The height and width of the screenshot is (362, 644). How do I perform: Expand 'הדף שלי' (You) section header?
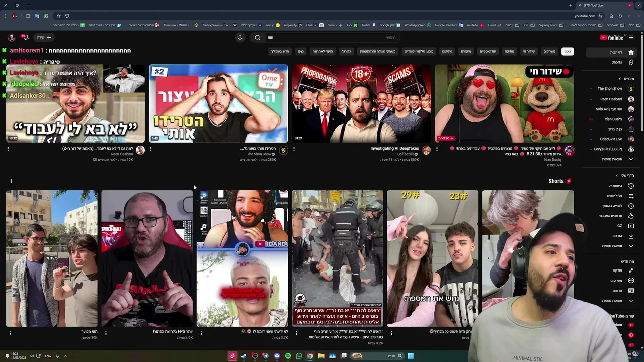click(625, 175)
